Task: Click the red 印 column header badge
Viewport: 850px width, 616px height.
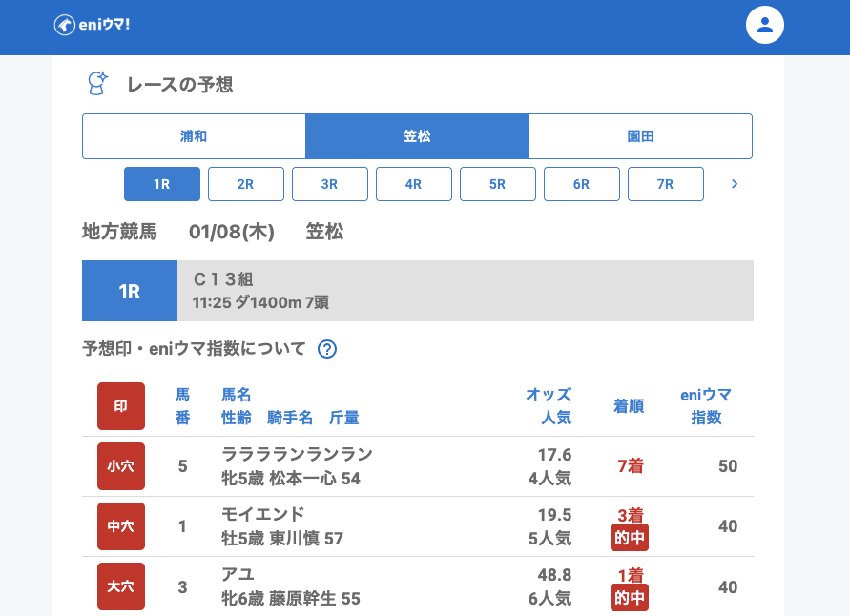Action: (121, 406)
